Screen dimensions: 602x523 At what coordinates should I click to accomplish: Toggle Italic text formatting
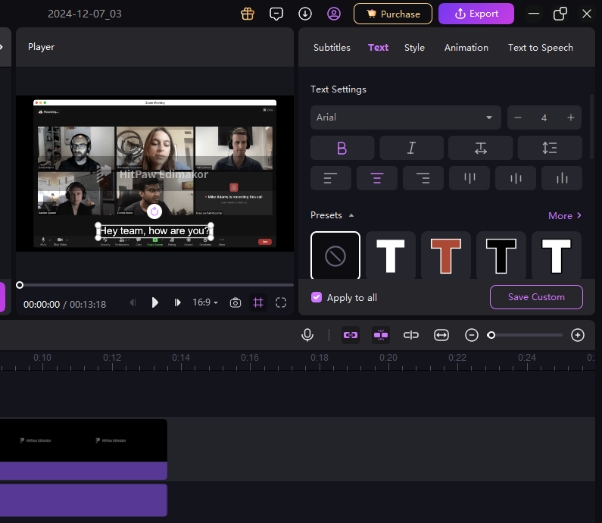[x=411, y=148]
